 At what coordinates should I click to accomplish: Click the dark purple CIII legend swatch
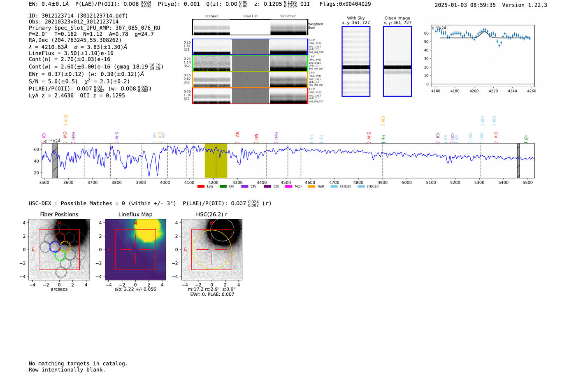click(267, 187)
